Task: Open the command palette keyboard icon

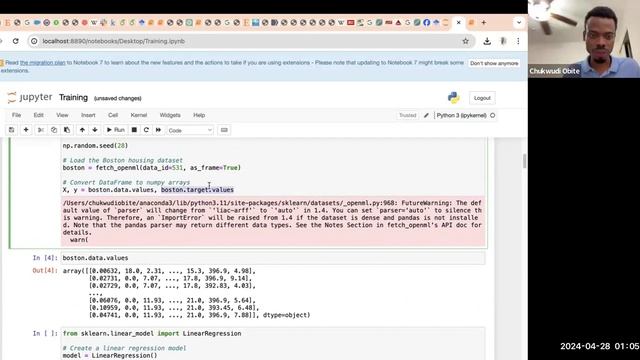Action: pos(224,130)
